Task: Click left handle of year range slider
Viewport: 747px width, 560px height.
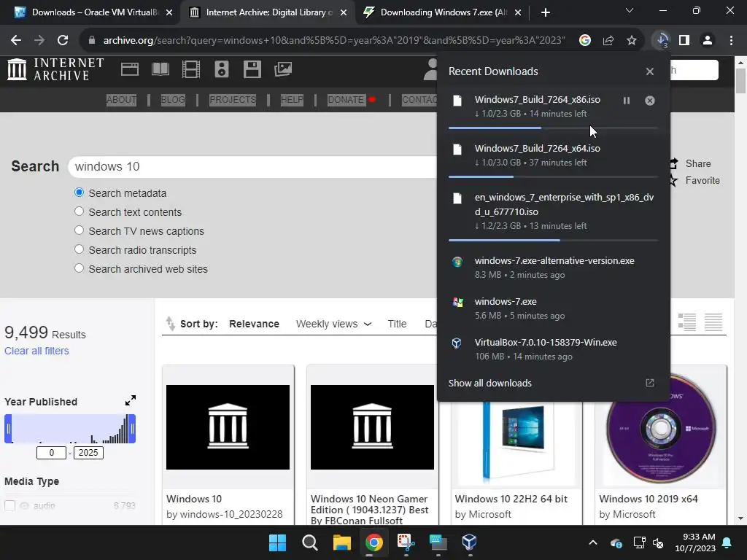Action: pyautogui.click(x=8, y=429)
